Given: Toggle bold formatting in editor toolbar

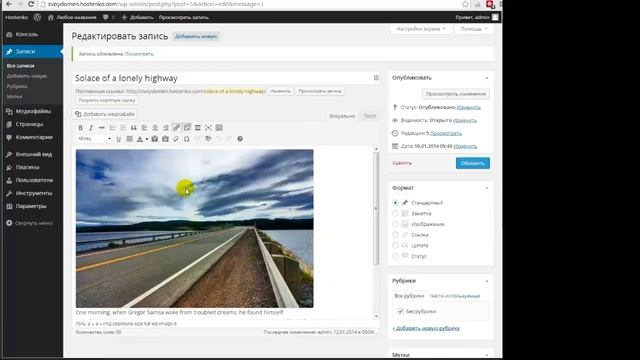Looking at the screenshot, I should [80, 128].
